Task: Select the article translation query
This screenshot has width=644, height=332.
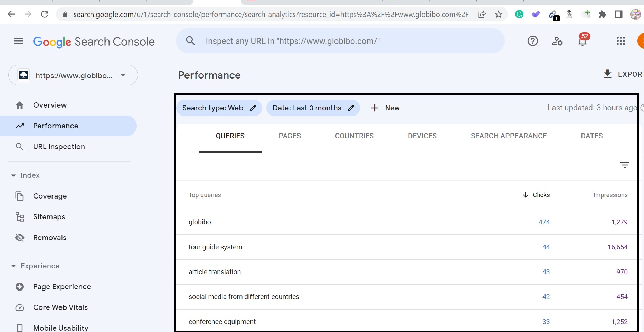Action: (x=407, y=272)
